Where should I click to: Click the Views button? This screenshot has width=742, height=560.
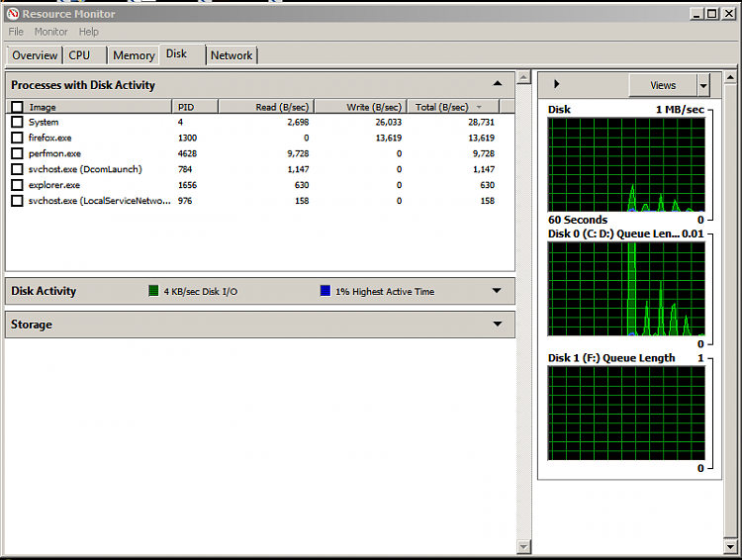click(x=663, y=86)
